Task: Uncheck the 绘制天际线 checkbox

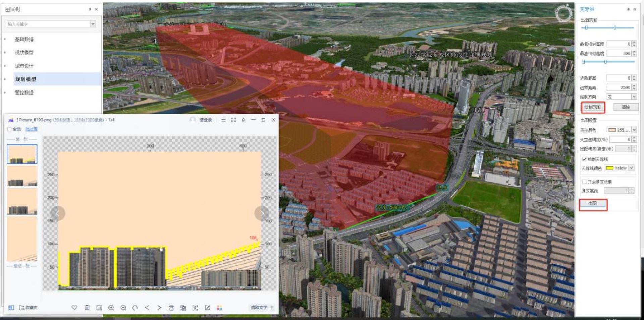Action: (584, 159)
